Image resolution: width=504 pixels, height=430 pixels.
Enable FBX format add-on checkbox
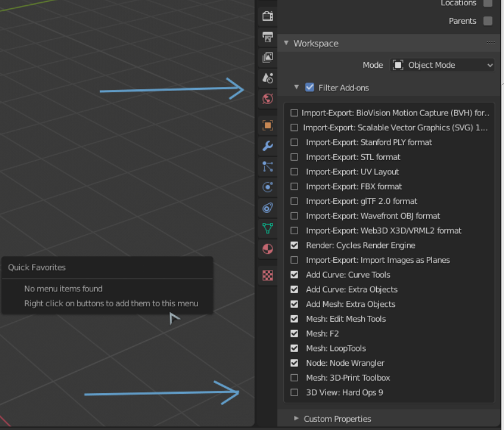(x=294, y=186)
